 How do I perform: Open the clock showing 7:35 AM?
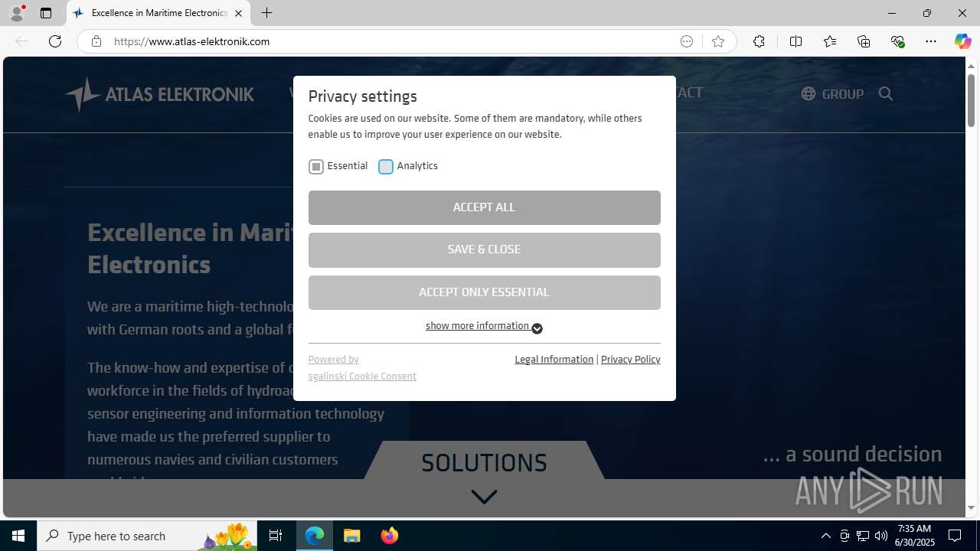[x=914, y=536]
